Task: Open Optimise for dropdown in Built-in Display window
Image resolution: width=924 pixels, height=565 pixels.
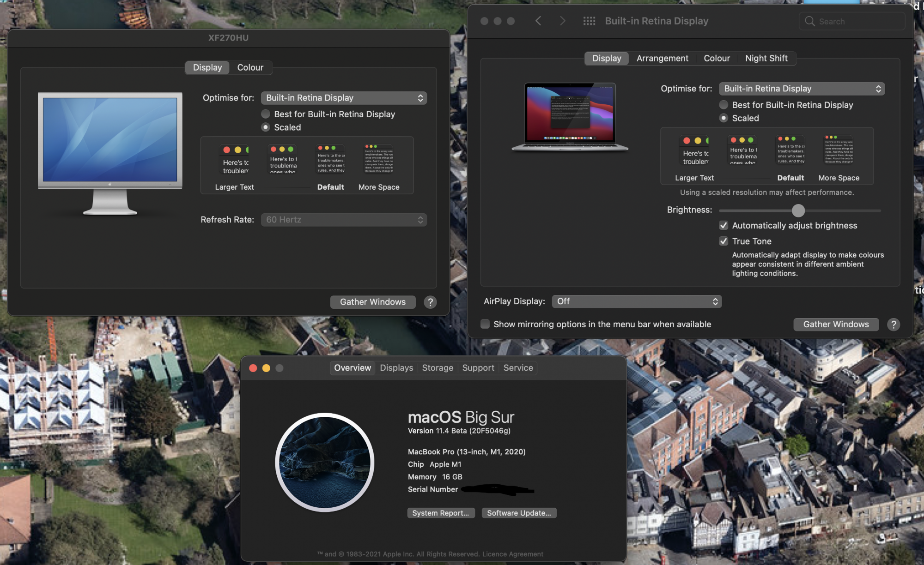Action: (802, 89)
